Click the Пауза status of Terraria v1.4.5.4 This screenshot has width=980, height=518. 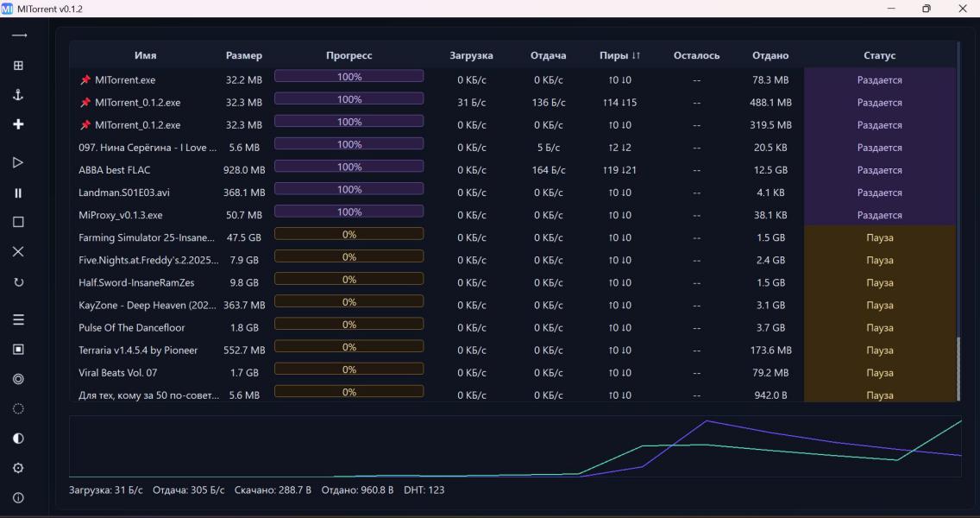[x=879, y=351]
